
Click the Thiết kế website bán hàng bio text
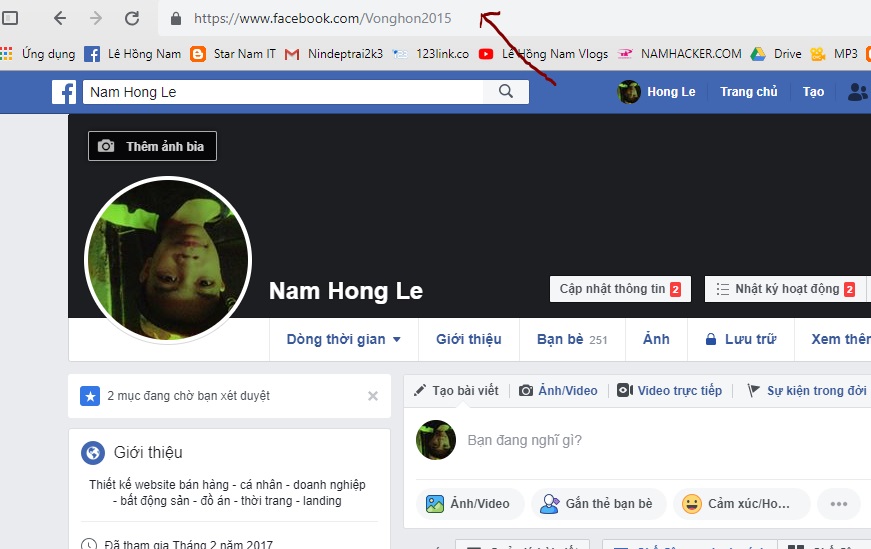pos(227,492)
